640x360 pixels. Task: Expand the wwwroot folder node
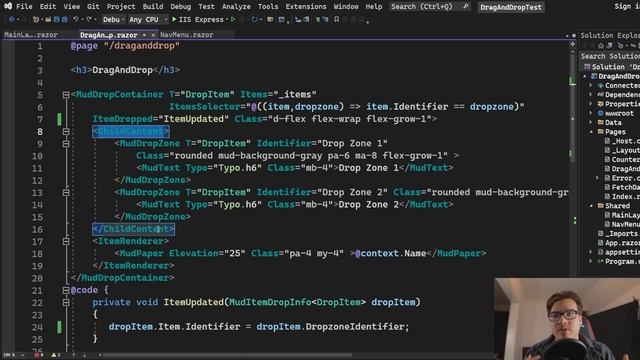point(590,113)
